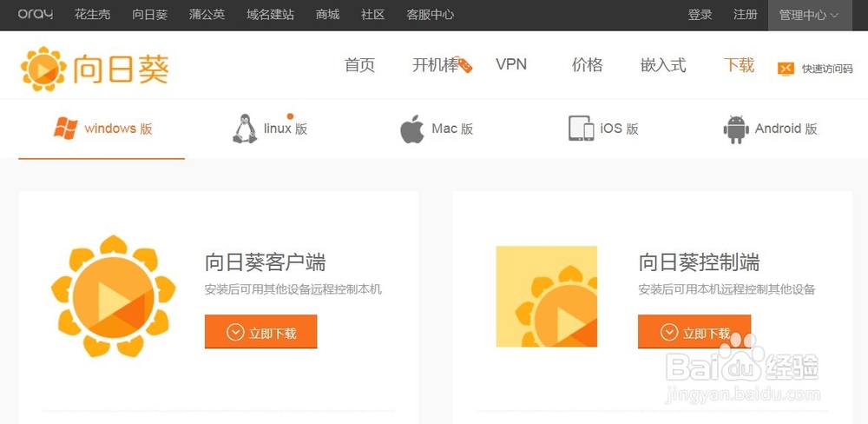
Task: Click the 向日葵控制端 heading
Action: [x=699, y=262]
